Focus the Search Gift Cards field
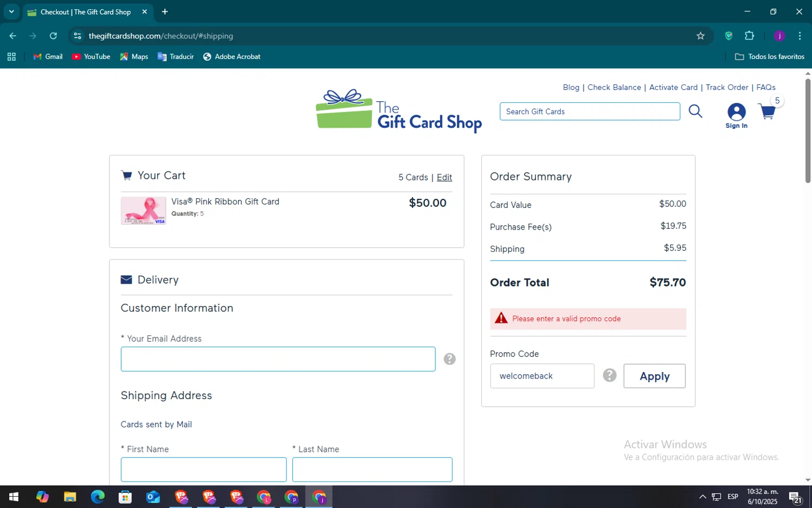Viewport: 812px width, 508px height. (x=590, y=112)
